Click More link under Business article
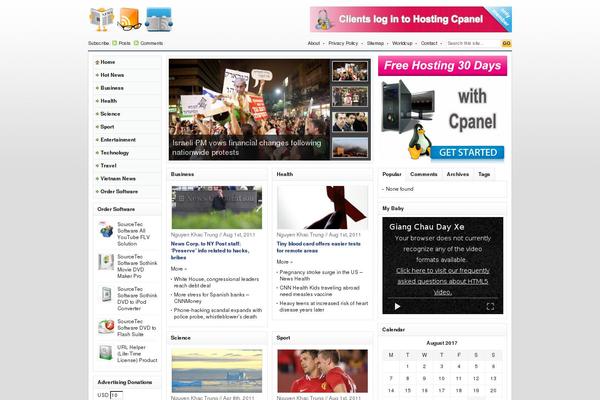The width and height of the screenshot is (600, 400). point(178,269)
